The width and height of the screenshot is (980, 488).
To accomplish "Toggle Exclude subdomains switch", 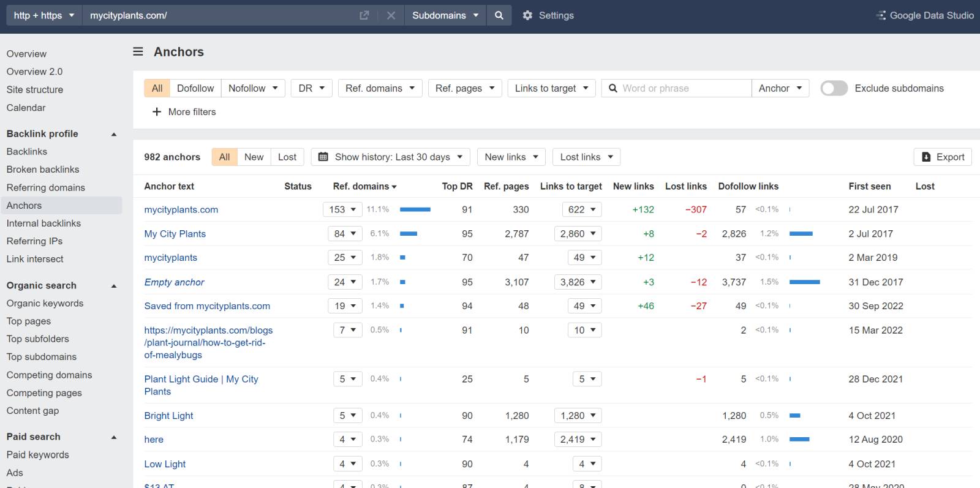I will pos(834,88).
